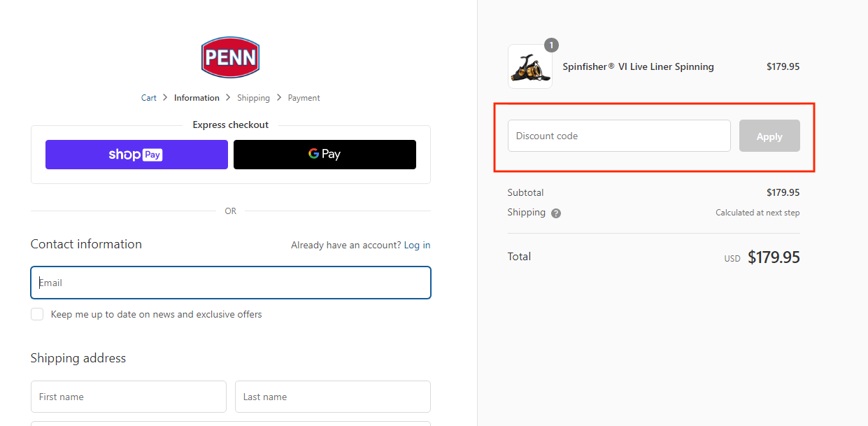
Task: Open the Spinfisher reel product thumbnail
Action: (529, 66)
